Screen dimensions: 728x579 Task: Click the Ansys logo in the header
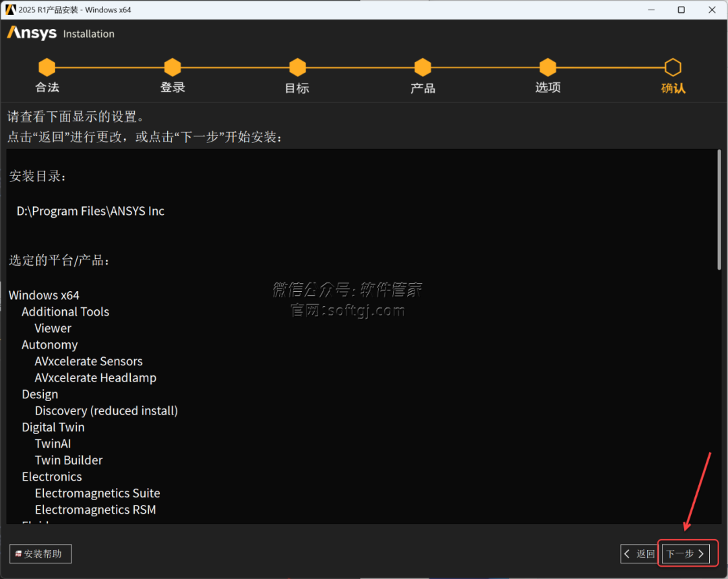tap(32, 33)
